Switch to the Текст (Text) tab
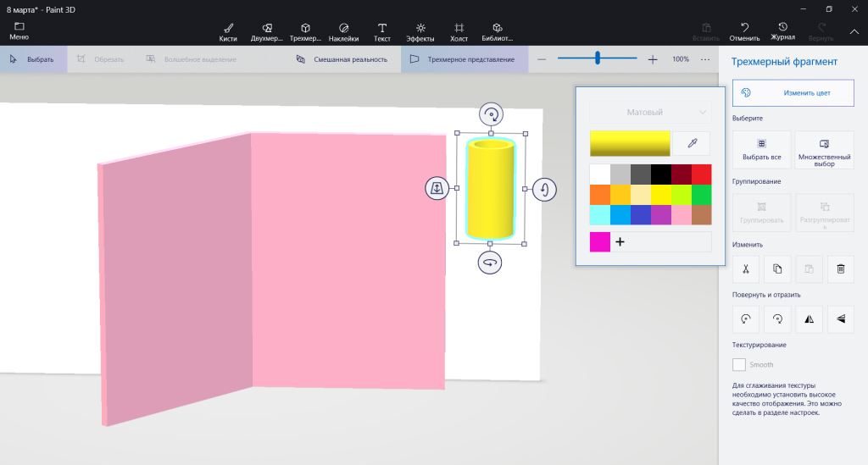Image resolution: width=868 pixels, height=465 pixels. 382,32
